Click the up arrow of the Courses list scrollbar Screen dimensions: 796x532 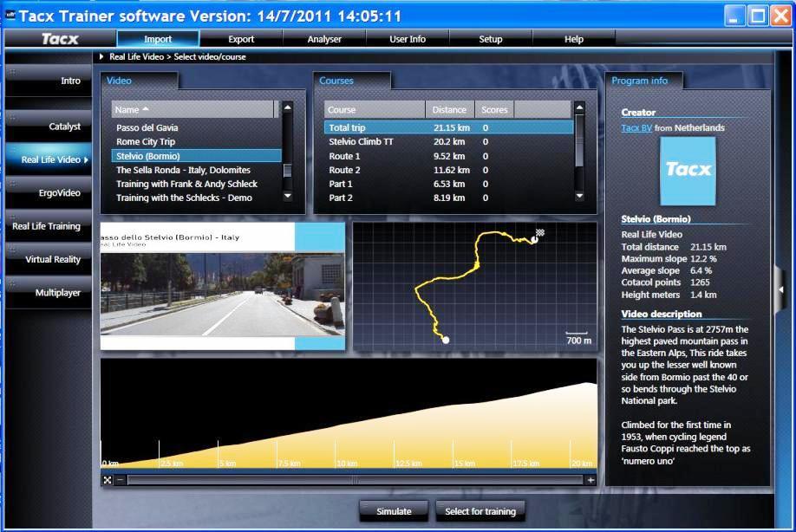[579, 107]
